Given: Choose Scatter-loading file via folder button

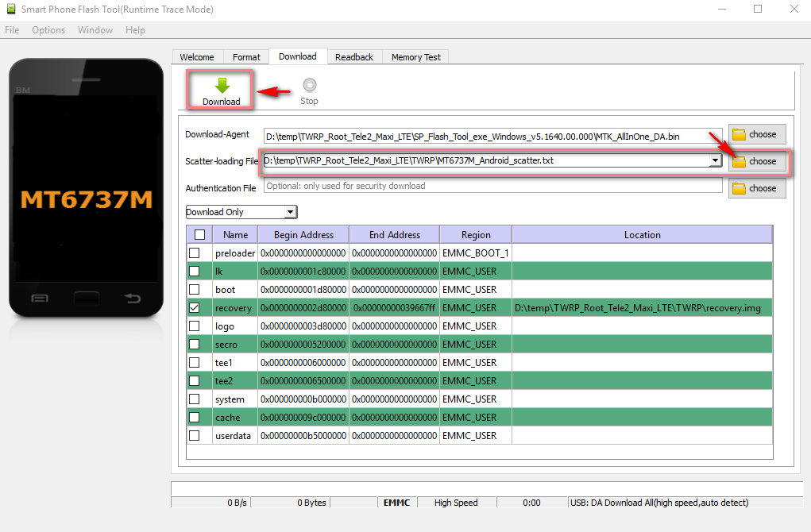Looking at the screenshot, I should point(757,161).
